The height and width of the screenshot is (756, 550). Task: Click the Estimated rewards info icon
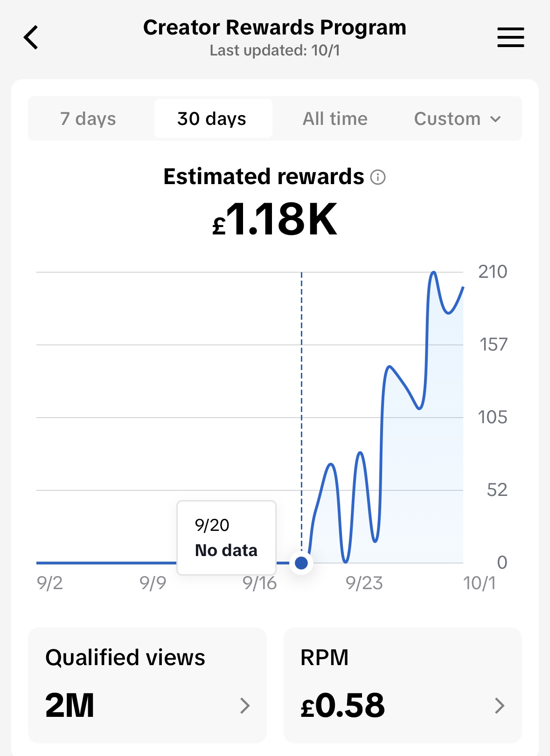coord(378,177)
